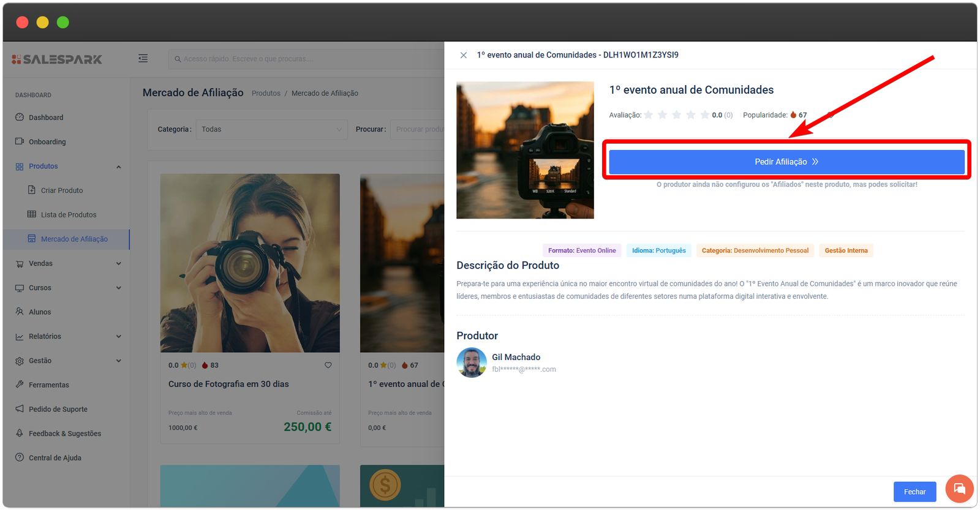Open Criar Produto in sidebar
Viewport: 980px width, 510px height.
pos(61,190)
